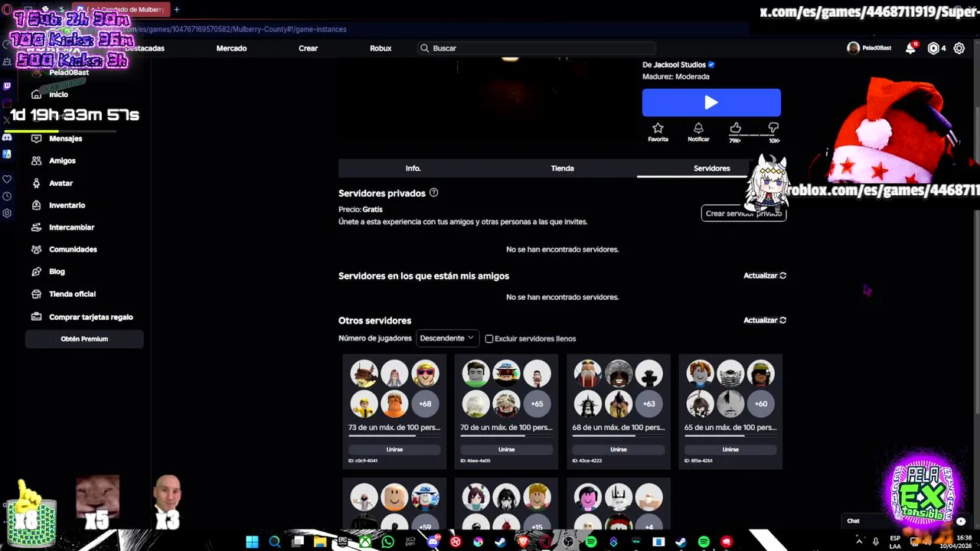Refresh friends' servers with Actualizar
Viewport: 980px width, 551px height.
[x=765, y=275]
